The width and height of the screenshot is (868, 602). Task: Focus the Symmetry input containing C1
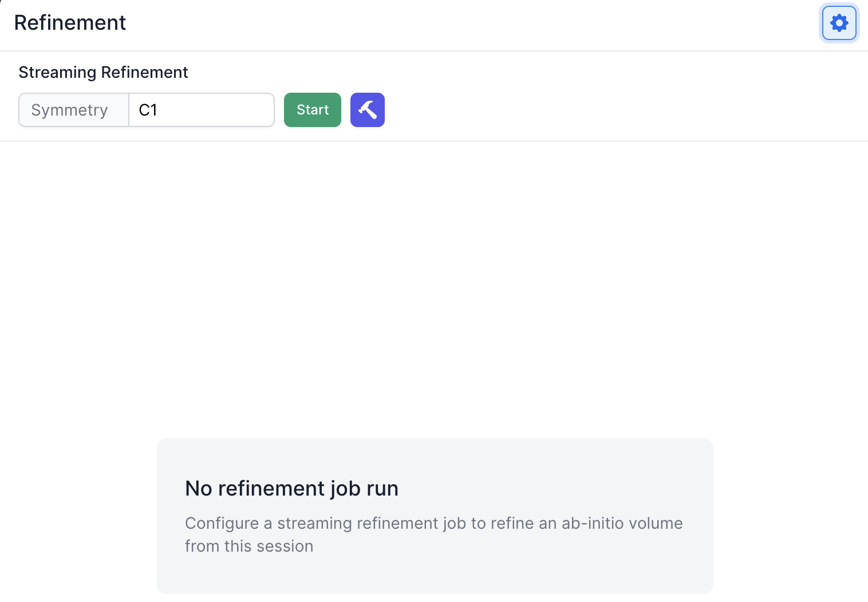202,110
